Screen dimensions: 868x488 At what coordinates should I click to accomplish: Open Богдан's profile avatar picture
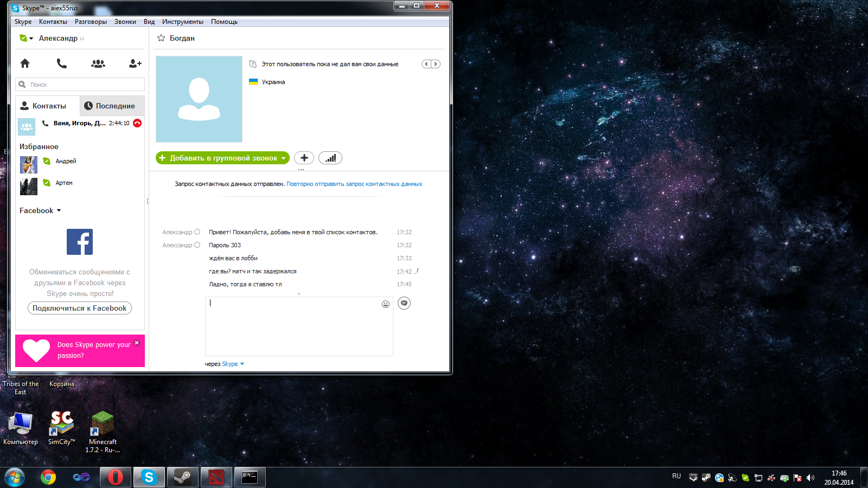click(199, 99)
